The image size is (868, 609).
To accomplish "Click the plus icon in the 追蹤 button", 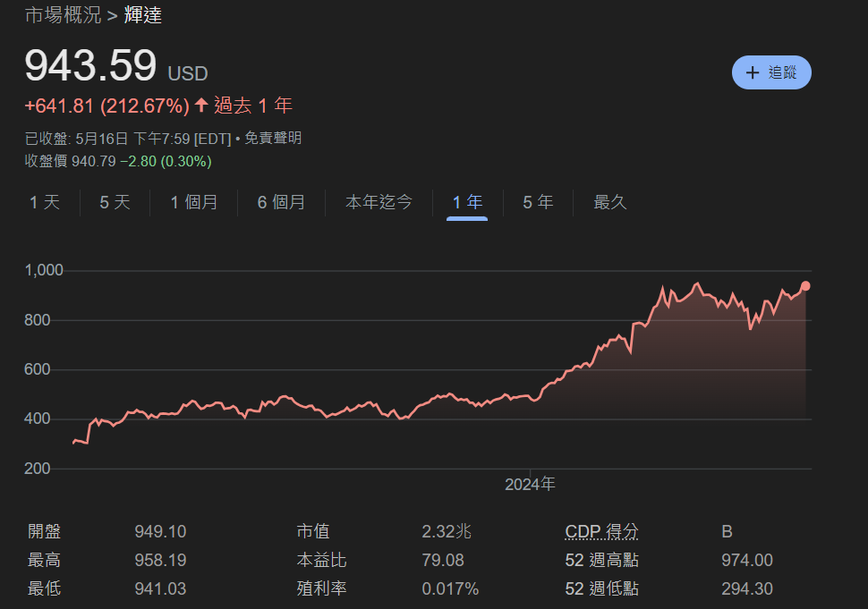I will 753,72.
